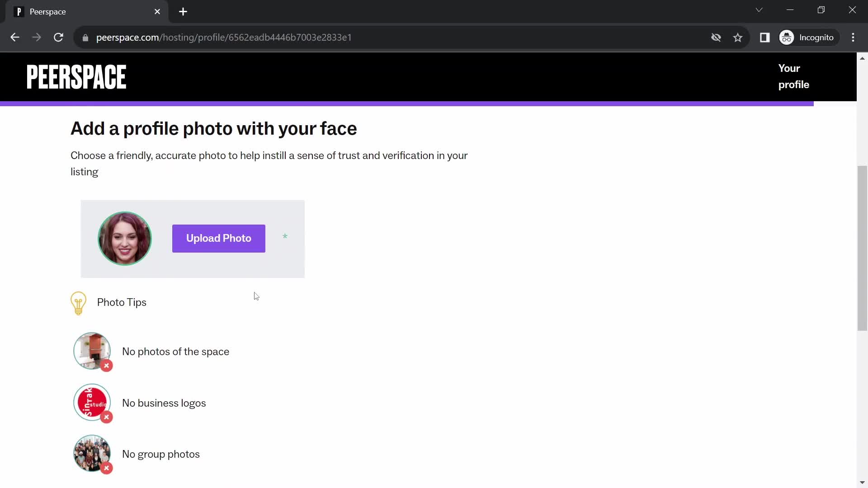The width and height of the screenshot is (868, 488).
Task: Click the Incognito profile icon
Action: (788, 38)
